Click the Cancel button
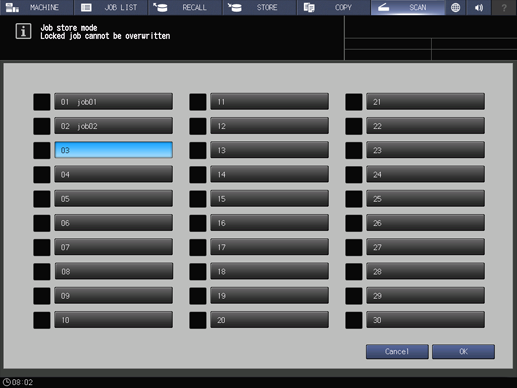 pos(397,352)
